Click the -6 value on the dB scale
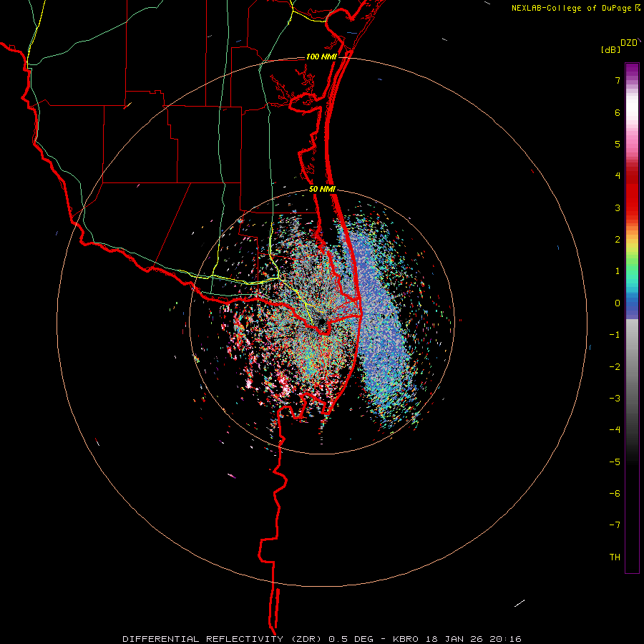Viewport: 644px width, 644px height. coord(615,494)
